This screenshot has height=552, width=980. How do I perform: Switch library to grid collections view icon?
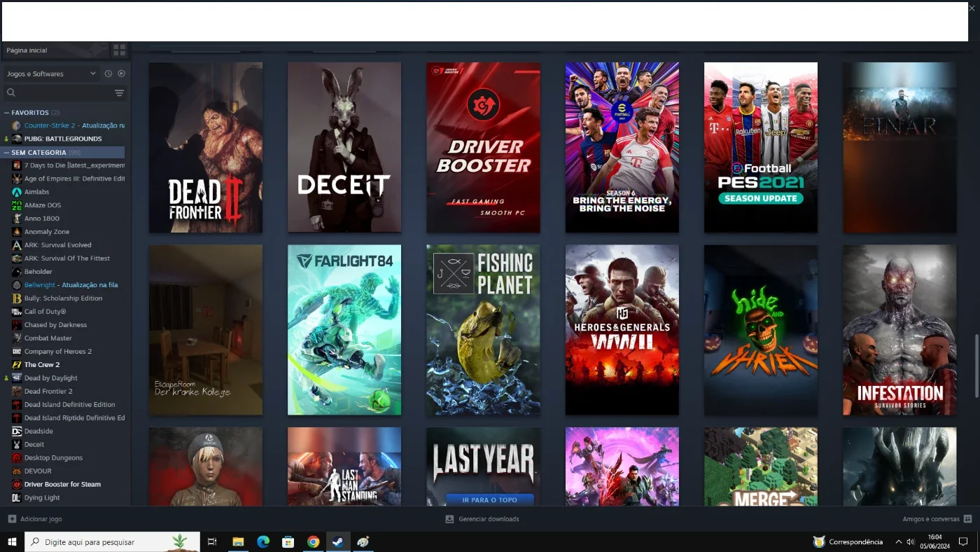(x=120, y=50)
